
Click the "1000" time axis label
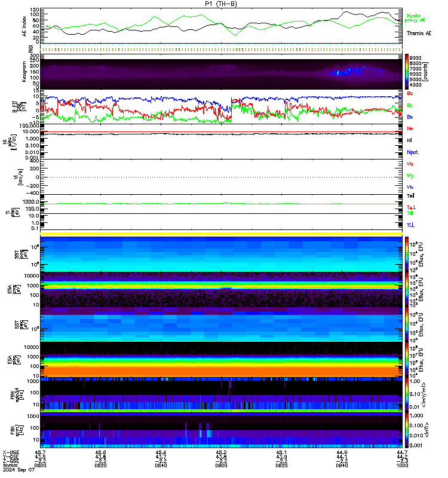[x=402, y=466]
